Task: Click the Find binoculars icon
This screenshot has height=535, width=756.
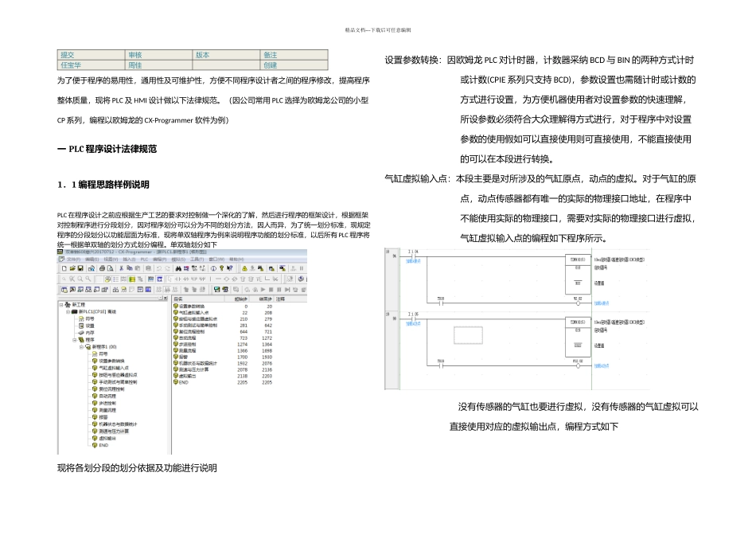Action: (178, 268)
